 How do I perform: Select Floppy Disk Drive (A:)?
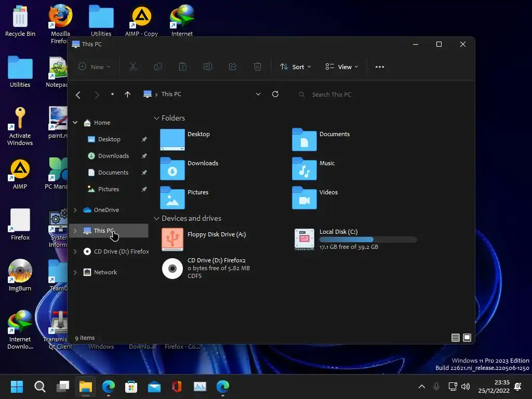tap(203, 239)
